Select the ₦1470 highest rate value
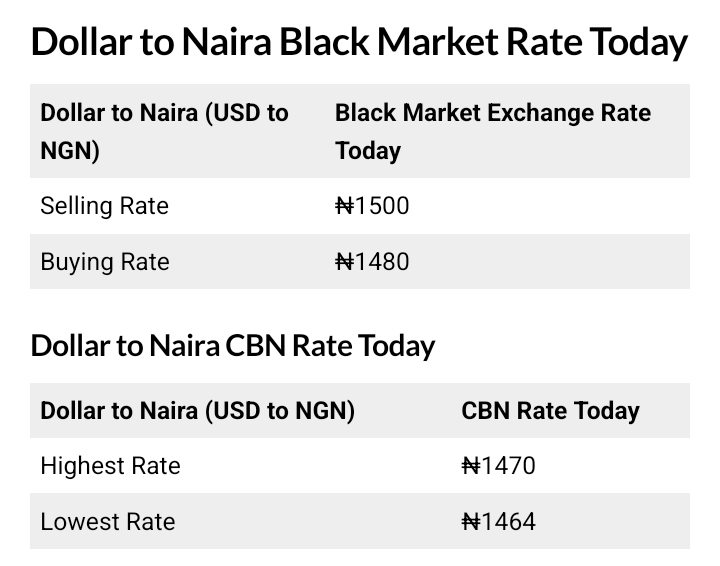 [x=498, y=466]
